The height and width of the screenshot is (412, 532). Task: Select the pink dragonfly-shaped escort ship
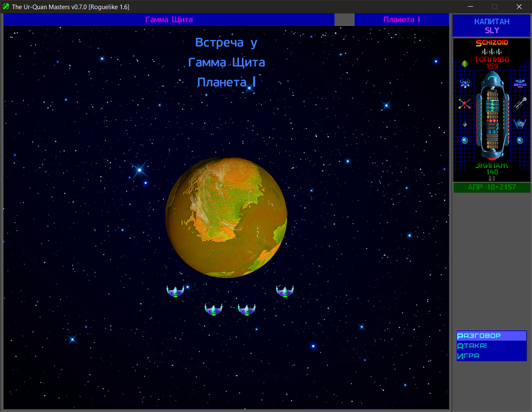[520, 83]
